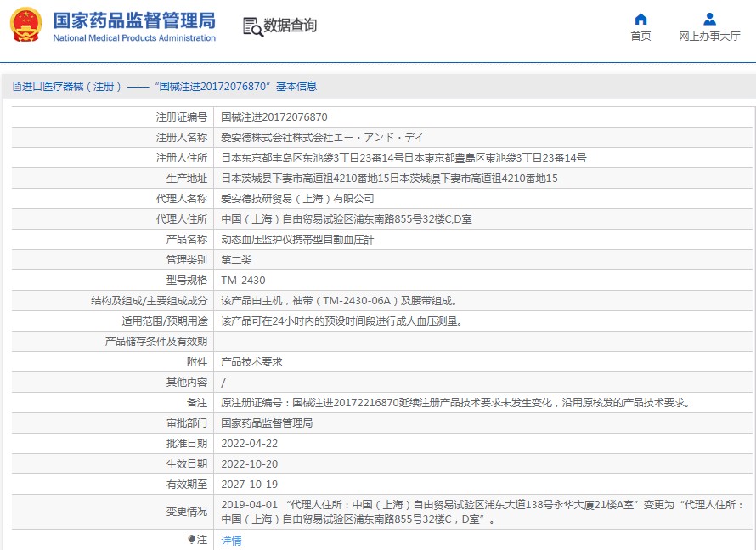This screenshot has width=756, height=550.
Task: Select registrant name 爱安德株式会社 value
Action: tap(322, 138)
